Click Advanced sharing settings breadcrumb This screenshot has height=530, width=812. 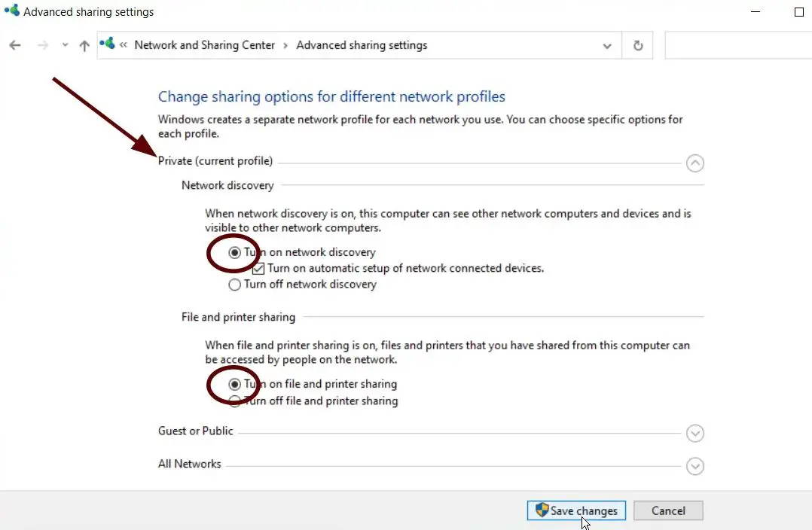tap(362, 45)
